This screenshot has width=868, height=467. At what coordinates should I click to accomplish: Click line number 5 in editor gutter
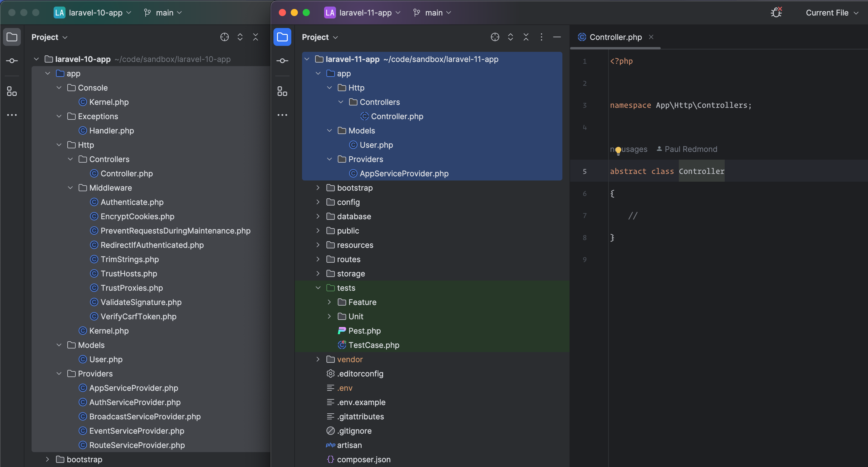click(584, 171)
